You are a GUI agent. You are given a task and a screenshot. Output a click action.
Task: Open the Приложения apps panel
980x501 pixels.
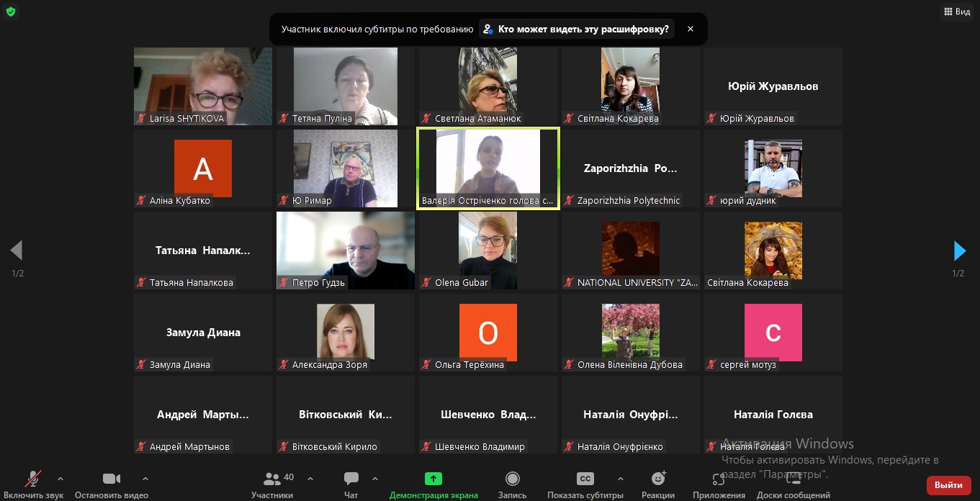coord(719,479)
